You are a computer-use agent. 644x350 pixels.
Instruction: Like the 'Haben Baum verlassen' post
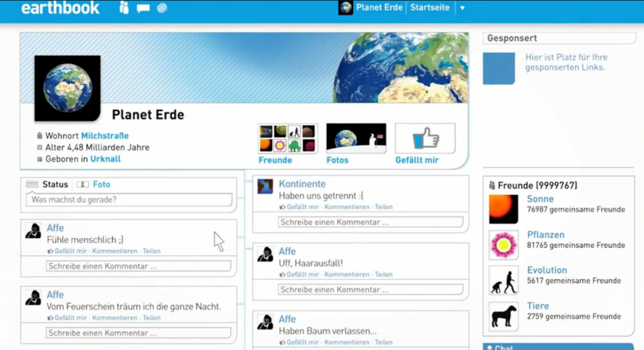(x=303, y=342)
